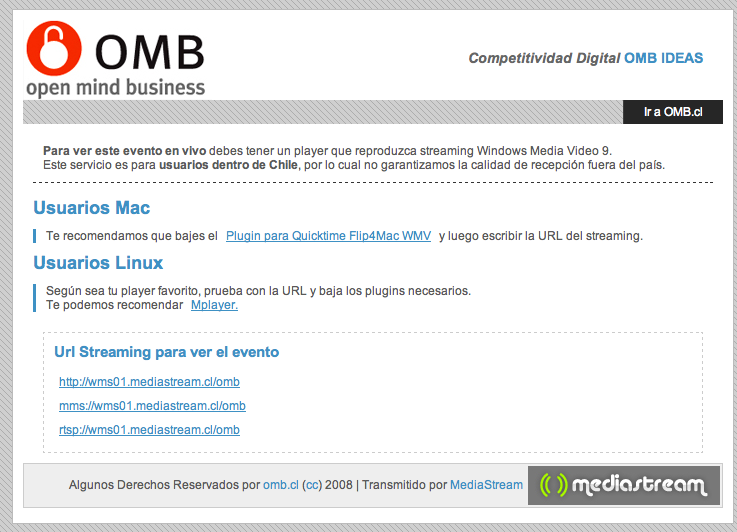Follow the Mplayer recommendation link
This screenshot has width=737, height=532.
[x=214, y=305]
